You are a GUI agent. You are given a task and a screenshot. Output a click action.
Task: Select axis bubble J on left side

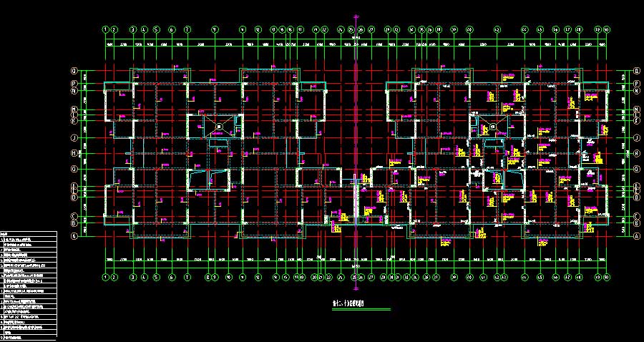73,137
